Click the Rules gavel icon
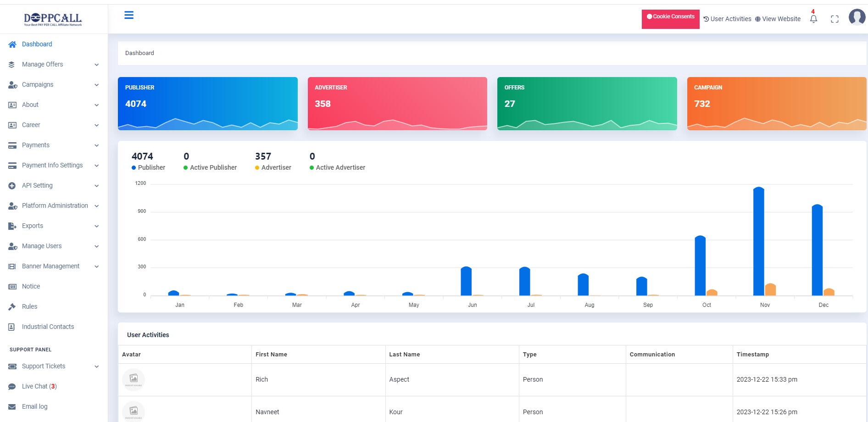Screen dimensions: 868x422 tap(12, 306)
